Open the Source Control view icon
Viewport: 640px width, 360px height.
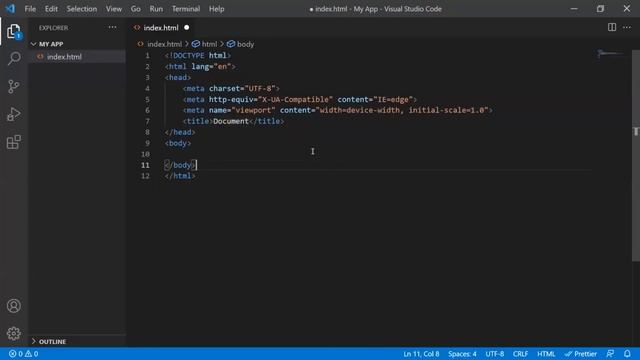click(13, 86)
